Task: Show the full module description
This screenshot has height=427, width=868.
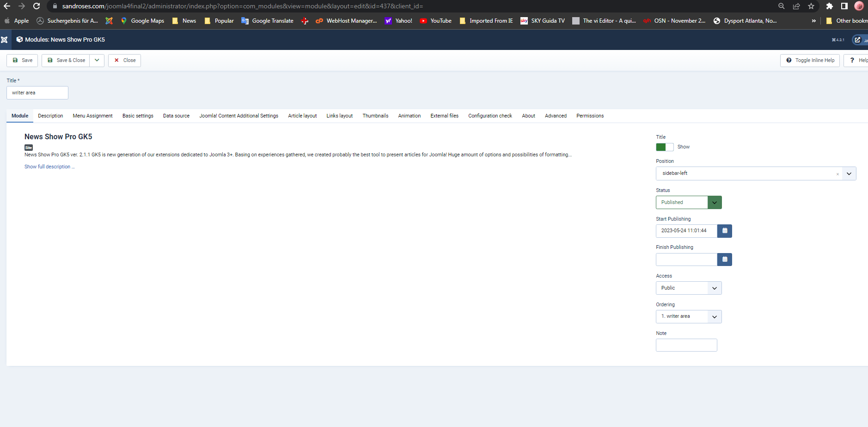Action: tap(49, 167)
